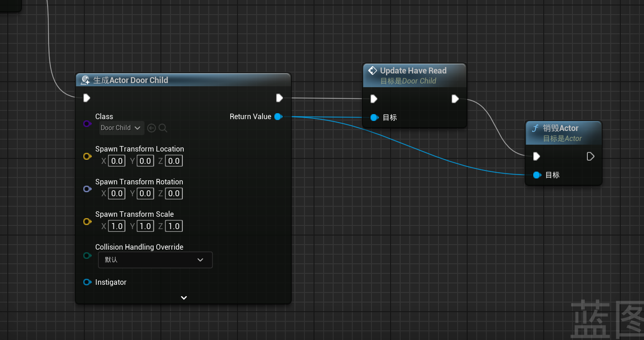Click Spawn Transform Rotation Y field
This screenshot has height=340, width=644.
[x=145, y=194]
